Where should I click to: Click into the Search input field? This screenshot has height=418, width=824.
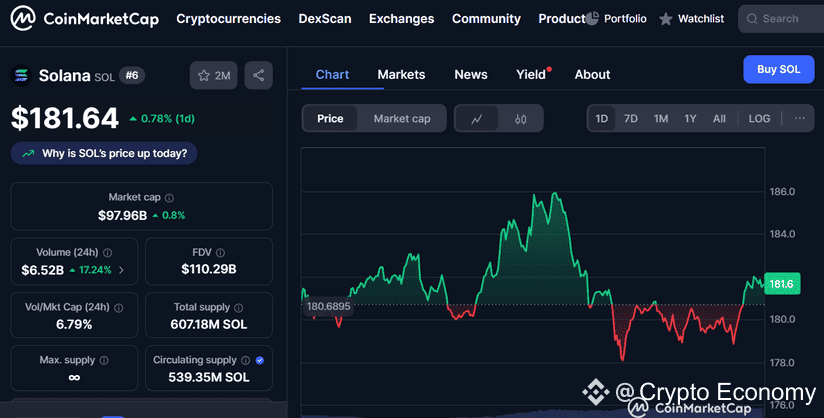pyautogui.click(x=783, y=19)
